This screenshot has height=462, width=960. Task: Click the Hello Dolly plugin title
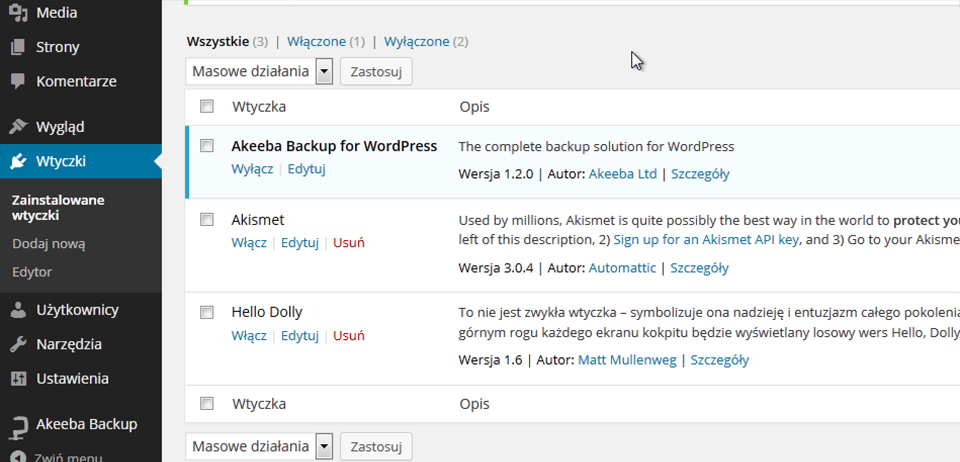click(x=267, y=312)
